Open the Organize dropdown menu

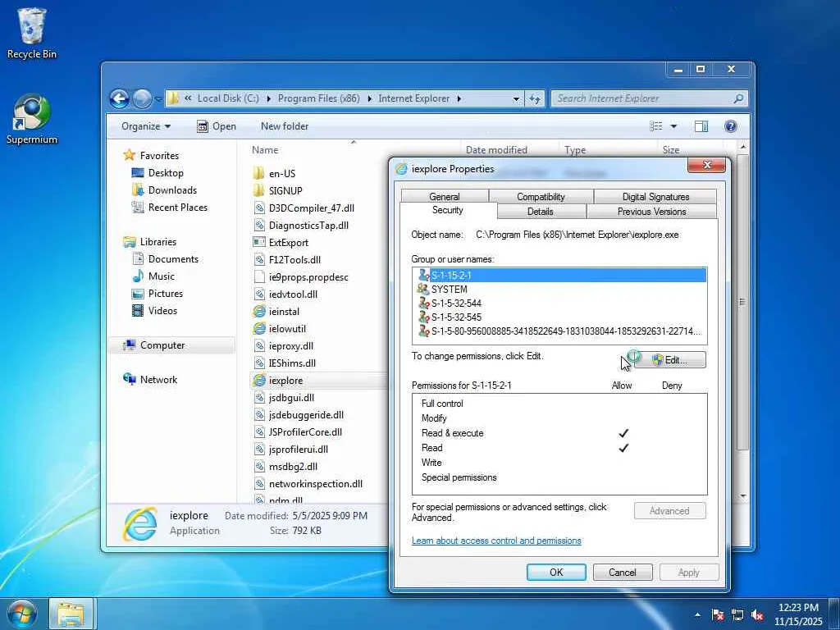[146, 126]
